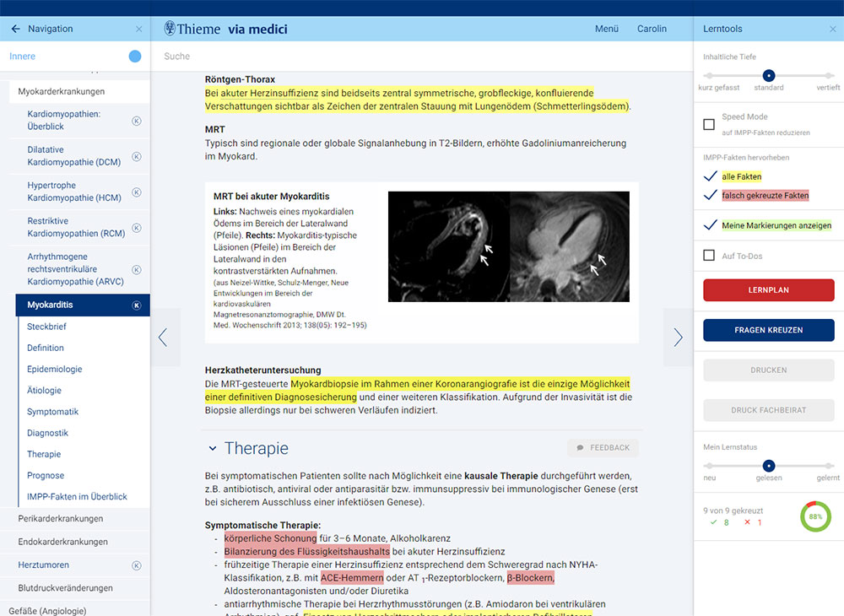Enable the Speed Mode checkbox
The image size is (844, 616).
[x=709, y=124]
